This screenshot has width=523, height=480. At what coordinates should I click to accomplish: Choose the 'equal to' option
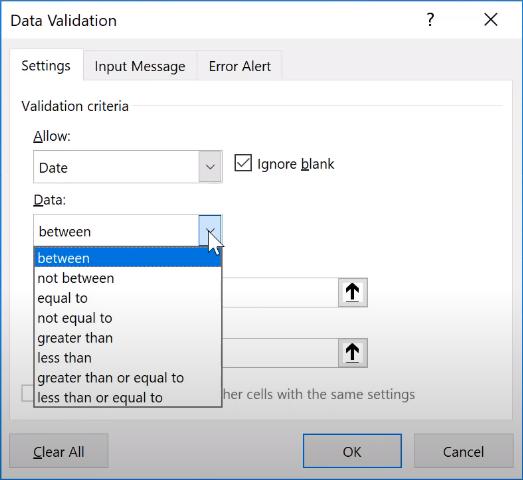click(x=128, y=298)
